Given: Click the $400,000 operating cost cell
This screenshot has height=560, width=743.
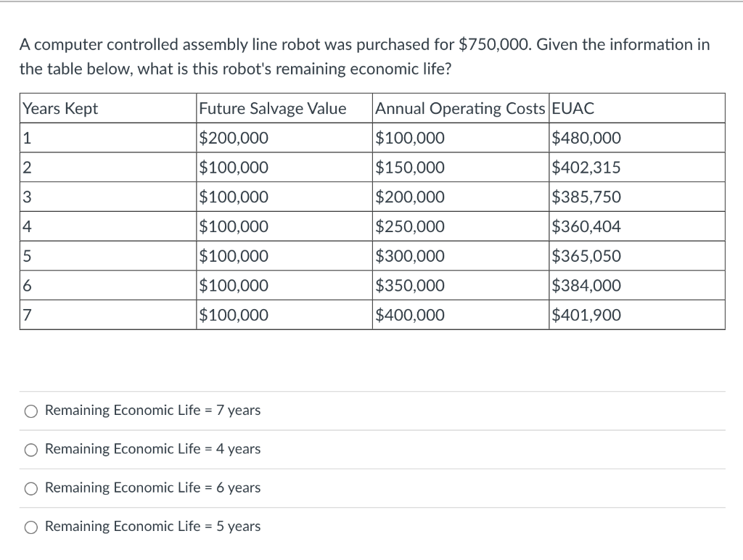Looking at the screenshot, I should 461,315.
